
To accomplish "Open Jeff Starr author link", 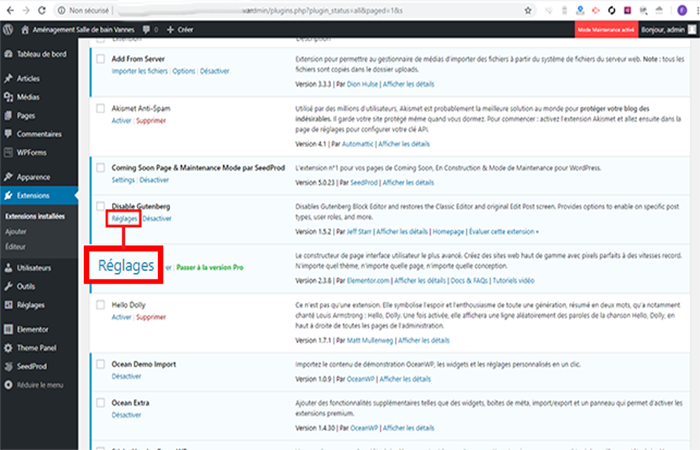I will [359, 232].
